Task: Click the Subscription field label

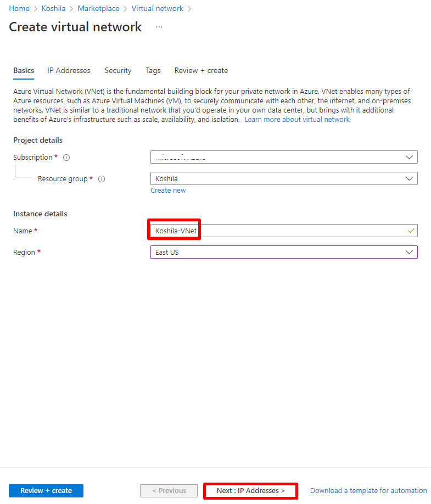Action: [33, 158]
